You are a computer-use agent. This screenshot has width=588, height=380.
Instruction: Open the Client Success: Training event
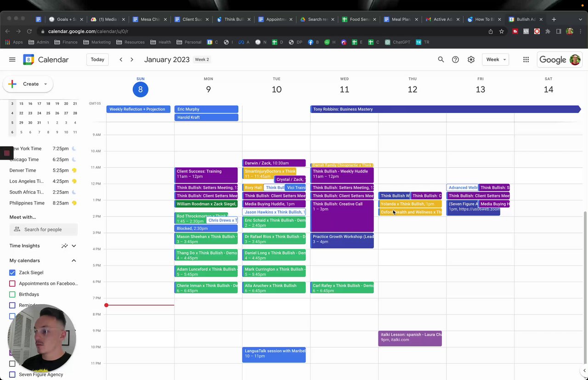pos(206,175)
